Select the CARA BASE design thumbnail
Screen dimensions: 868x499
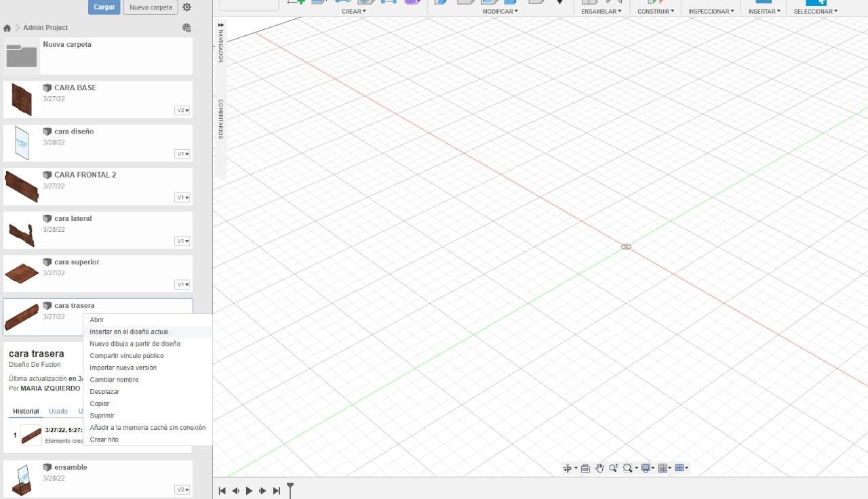pyautogui.click(x=22, y=100)
